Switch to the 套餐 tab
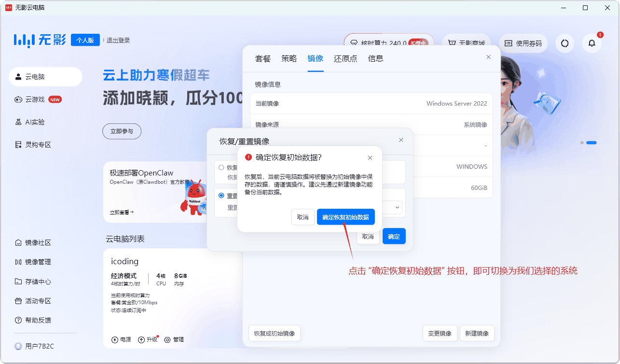This screenshot has height=364, width=620. [263, 58]
